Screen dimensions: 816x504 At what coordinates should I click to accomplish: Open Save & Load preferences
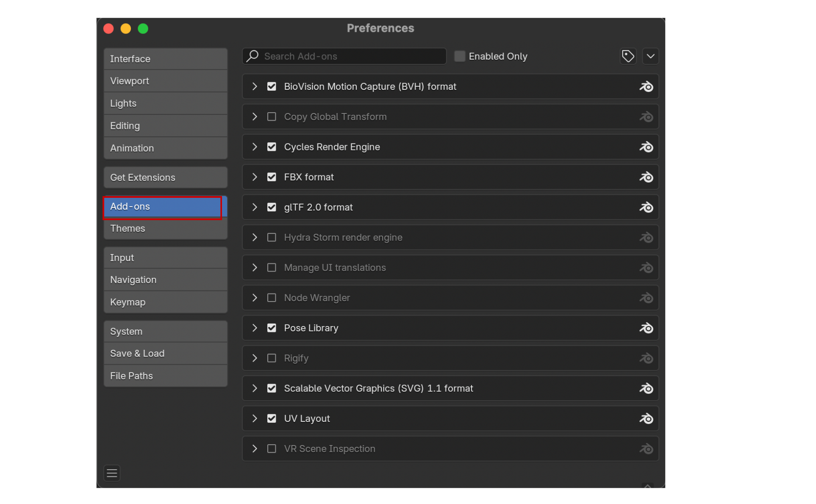point(165,354)
